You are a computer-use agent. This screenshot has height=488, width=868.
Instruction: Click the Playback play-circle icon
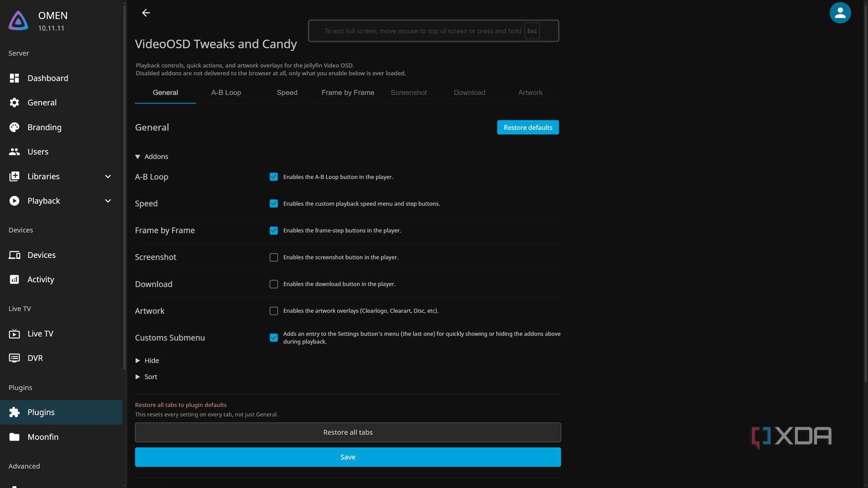click(14, 201)
